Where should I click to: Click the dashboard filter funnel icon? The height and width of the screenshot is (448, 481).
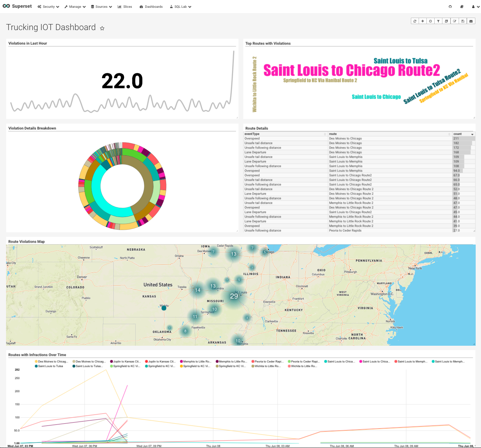(438, 21)
